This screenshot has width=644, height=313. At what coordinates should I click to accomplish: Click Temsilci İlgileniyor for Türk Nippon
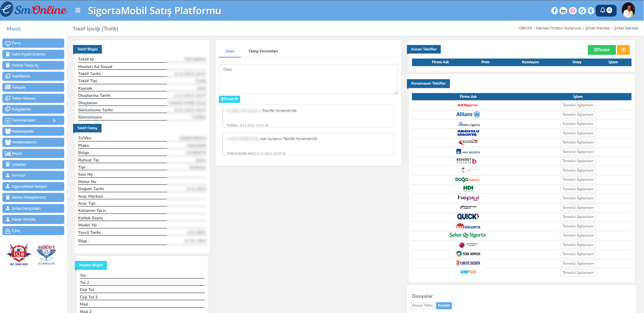pyautogui.click(x=578, y=254)
